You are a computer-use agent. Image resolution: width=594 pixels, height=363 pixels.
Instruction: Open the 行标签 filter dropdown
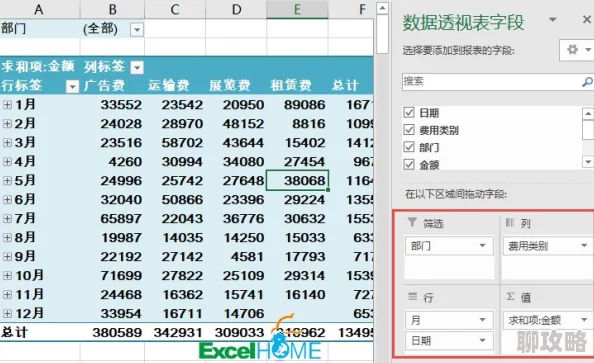(72, 86)
